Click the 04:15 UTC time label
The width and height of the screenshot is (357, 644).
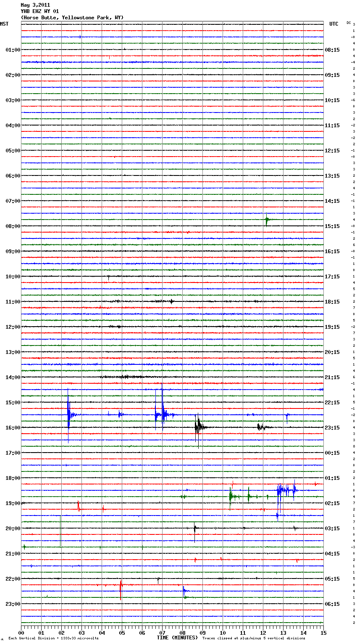tap(332, 554)
